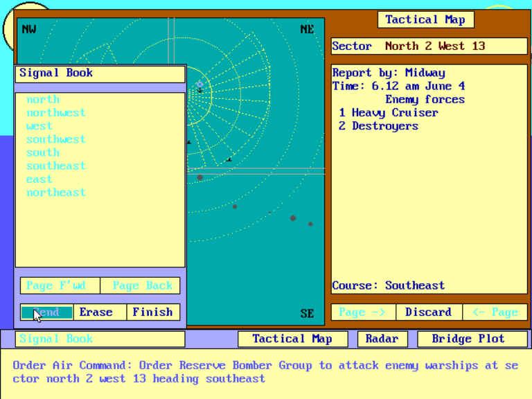Click 'Page ->' under the report panel
Image resolution: width=532 pixels, height=399 pixels.
(x=363, y=312)
